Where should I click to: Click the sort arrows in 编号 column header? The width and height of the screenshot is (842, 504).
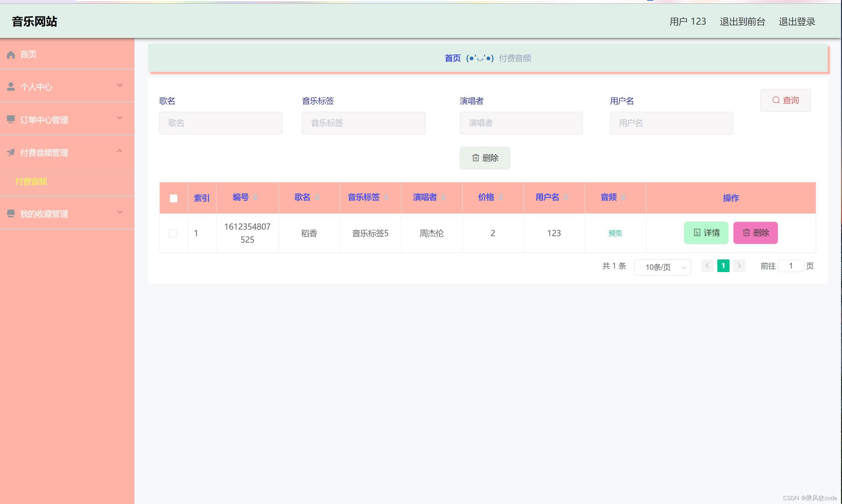pyautogui.click(x=255, y=197)
